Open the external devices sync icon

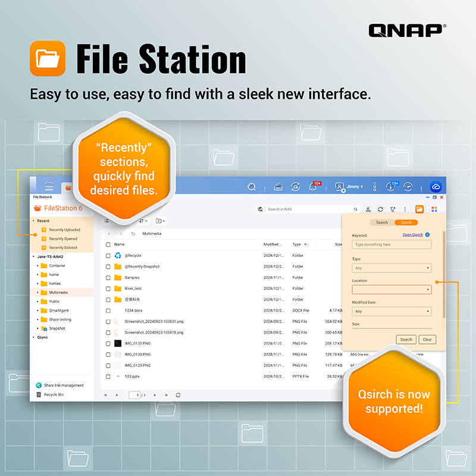295,187
